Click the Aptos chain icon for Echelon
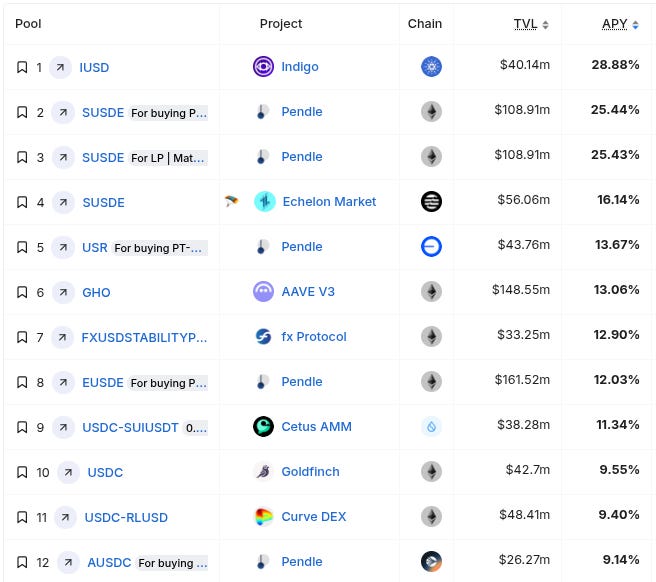Viewport: 656px width, 582px height. tap(431, 202)
